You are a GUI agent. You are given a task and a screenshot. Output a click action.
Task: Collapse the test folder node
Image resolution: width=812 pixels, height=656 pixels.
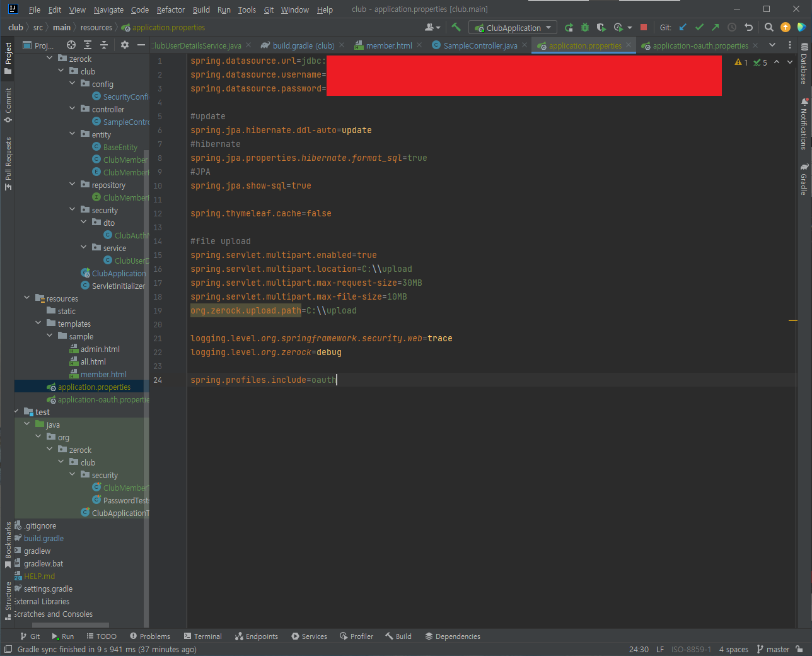pyautogui.click(x=16, y=411)
